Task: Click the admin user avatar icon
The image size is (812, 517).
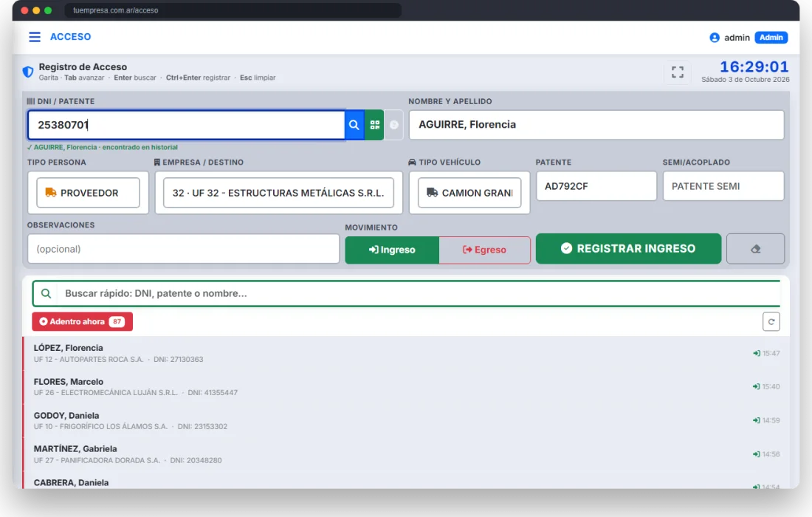Action: [715, 38]
